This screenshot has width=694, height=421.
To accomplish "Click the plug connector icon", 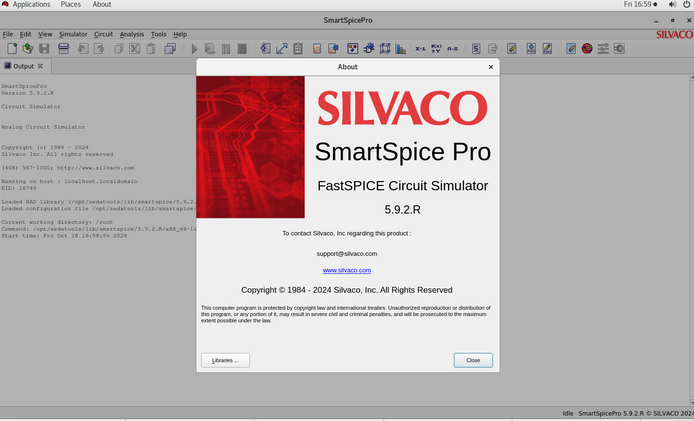I will click(x=619, y=49).
